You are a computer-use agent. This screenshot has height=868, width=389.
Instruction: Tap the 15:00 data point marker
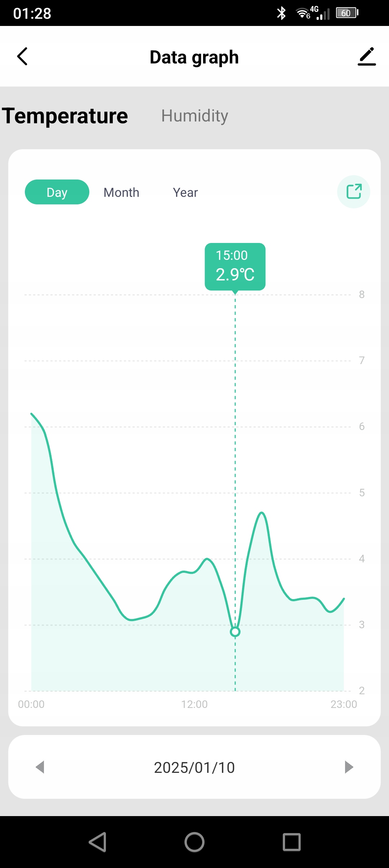[235, 632]
